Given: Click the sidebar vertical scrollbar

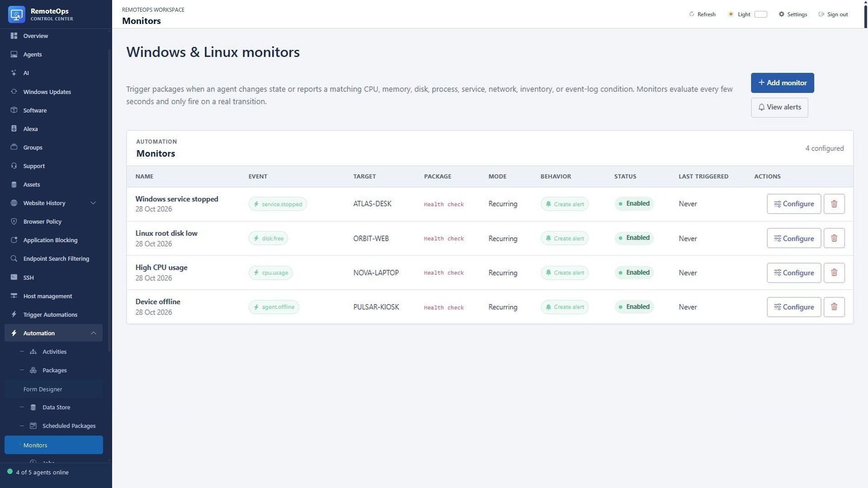Looking at the screenshot, I should [x=109, y=201].
